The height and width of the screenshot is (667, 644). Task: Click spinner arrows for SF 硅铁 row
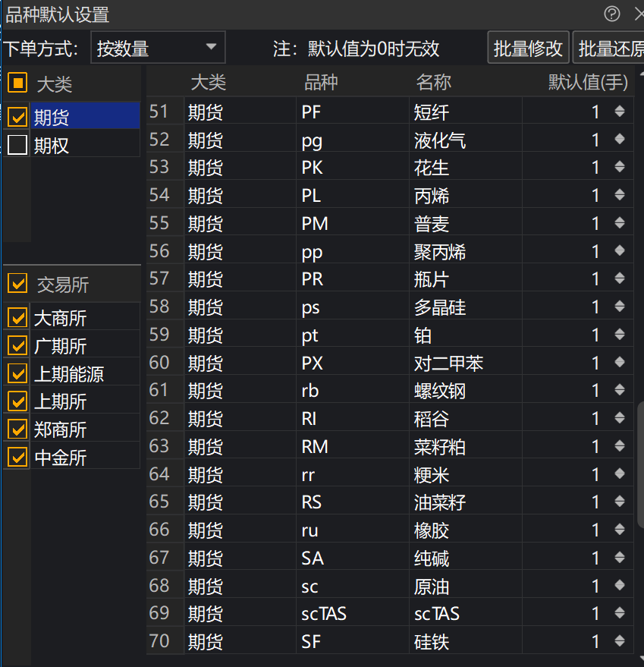coord(620,641)
